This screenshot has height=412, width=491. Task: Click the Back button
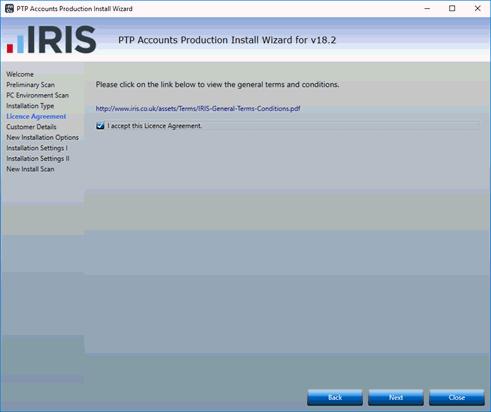[335, 397]
